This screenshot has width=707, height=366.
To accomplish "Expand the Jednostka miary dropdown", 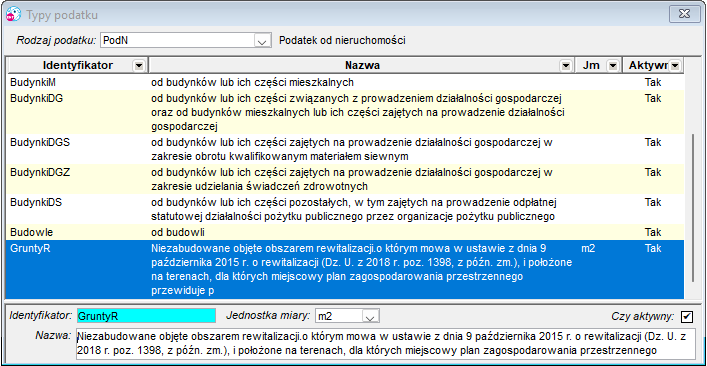I will click(x=370, y=316).
